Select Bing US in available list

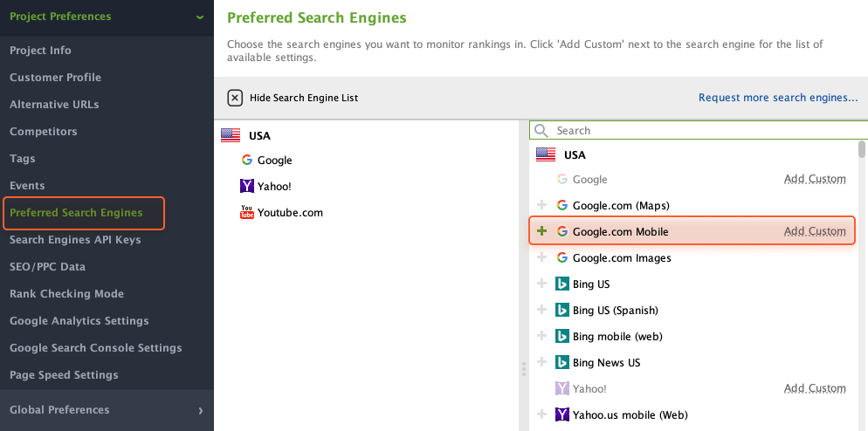click(591, 284)
